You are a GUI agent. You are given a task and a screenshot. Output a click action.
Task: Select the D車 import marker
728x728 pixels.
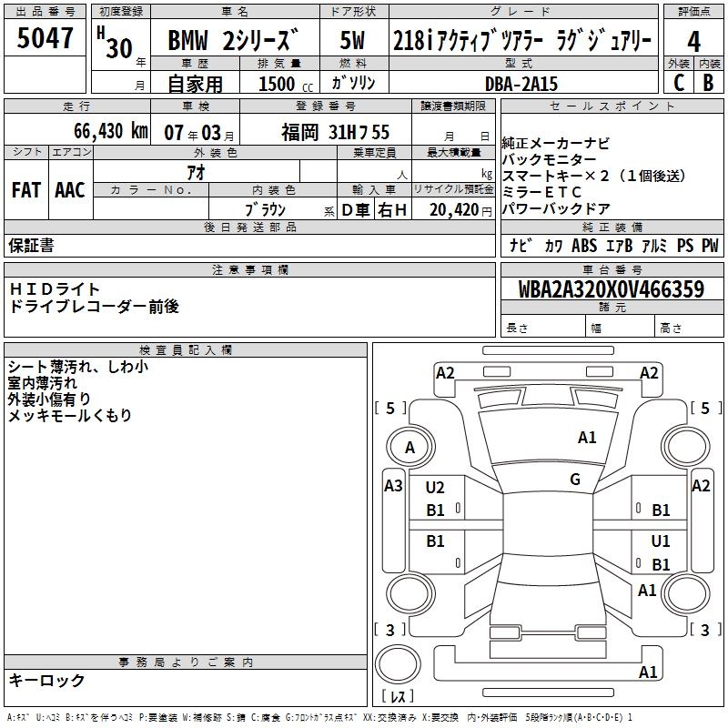[356, 210]
